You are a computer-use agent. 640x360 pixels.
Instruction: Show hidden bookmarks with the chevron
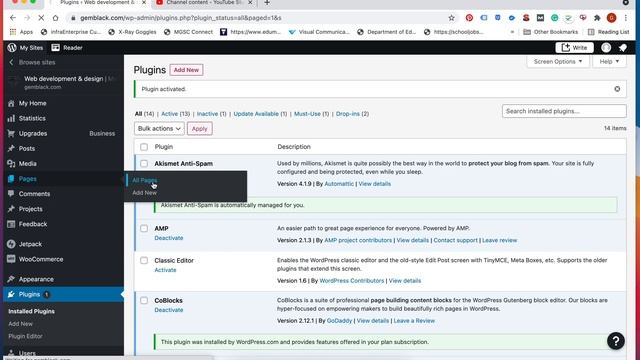pyautogui.click(x=512, y=32)
